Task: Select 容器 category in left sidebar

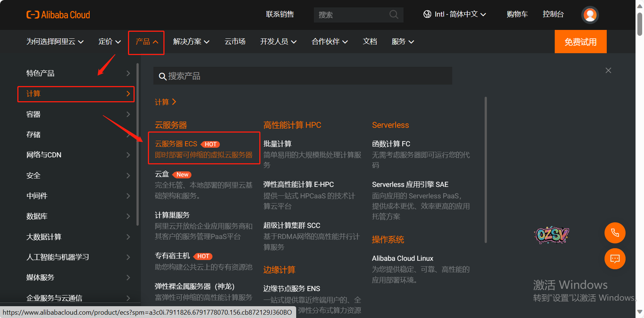Action: click(x=77, y=114)
